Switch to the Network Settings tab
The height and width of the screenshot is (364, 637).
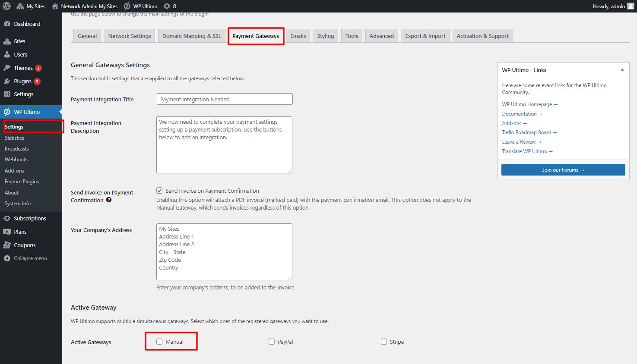tap(130, 36)
